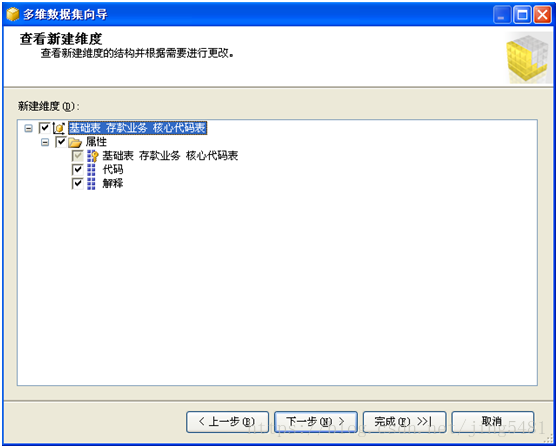Click the key attribute icon for 基础表 存款业务 核心代码表
This screenshot has width=558, height=448.
93,156
